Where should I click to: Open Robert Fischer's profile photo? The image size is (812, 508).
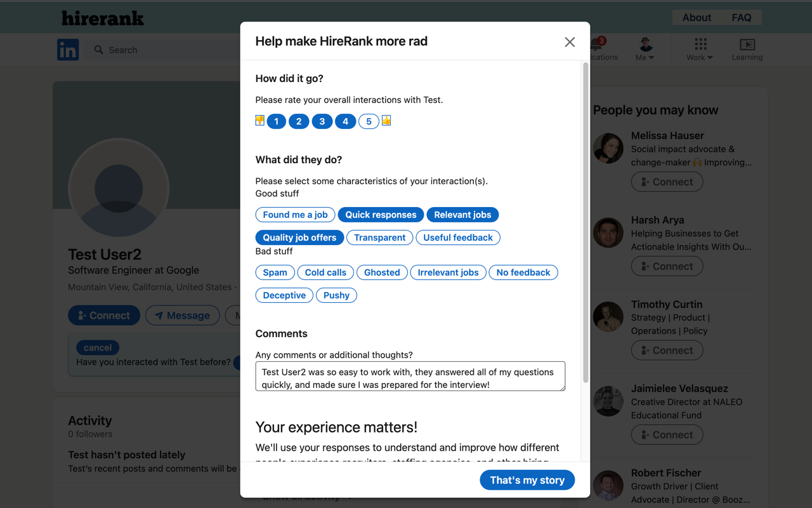pyautogui.click(x=608, y=486)
